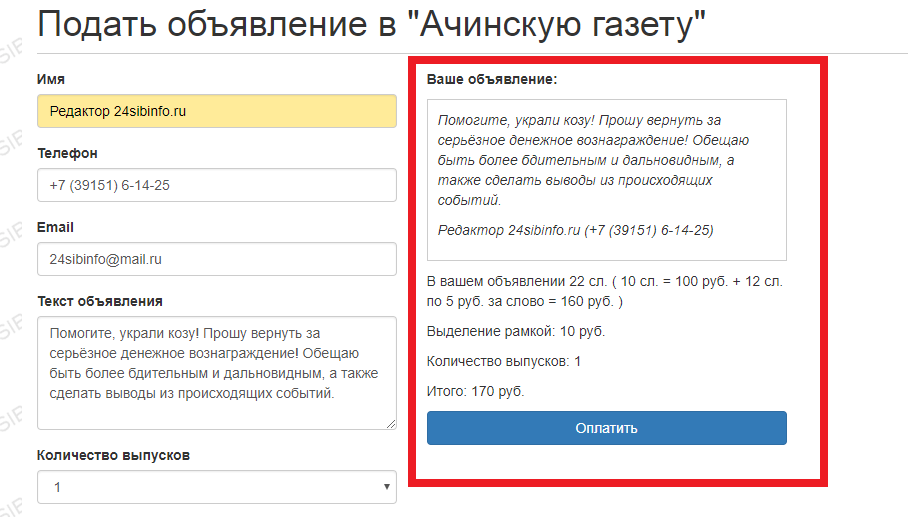Click the 'Текст объявления' label

tap(100, 301)
